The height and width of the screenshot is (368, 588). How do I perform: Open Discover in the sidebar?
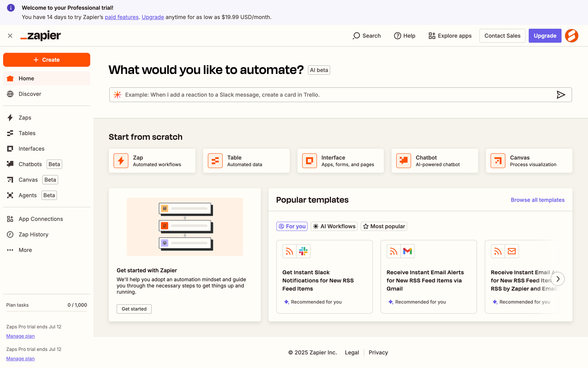tap(47, 94)
